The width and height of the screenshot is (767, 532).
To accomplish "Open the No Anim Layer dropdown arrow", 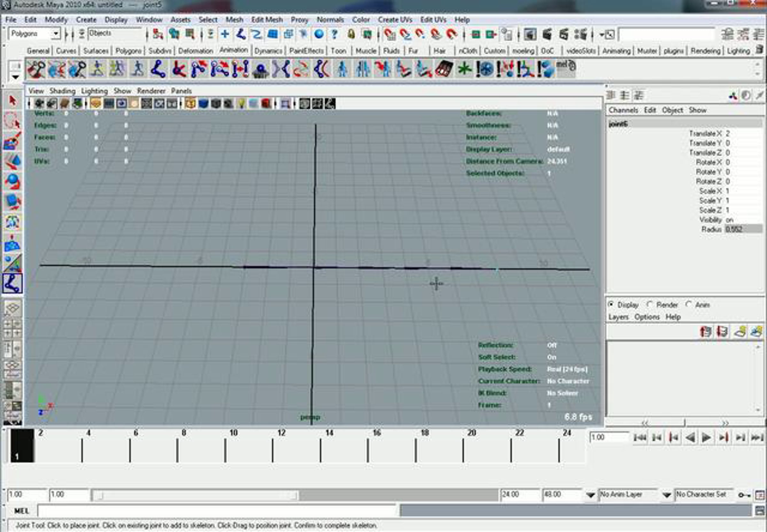I will pos(590,495).
